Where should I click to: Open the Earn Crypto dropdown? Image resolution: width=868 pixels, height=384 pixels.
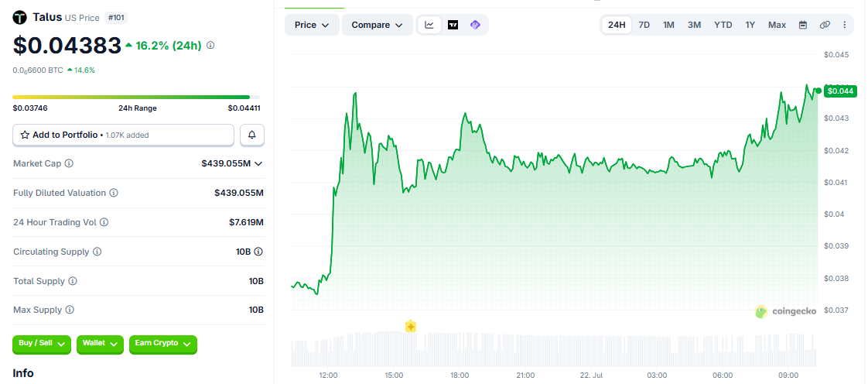(162, 344)
